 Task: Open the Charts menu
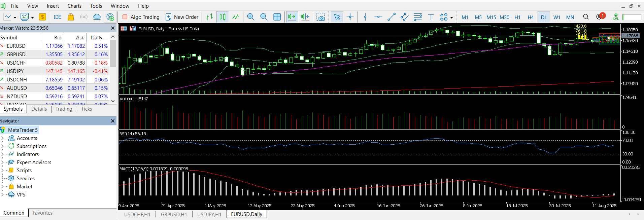[74, 6]
